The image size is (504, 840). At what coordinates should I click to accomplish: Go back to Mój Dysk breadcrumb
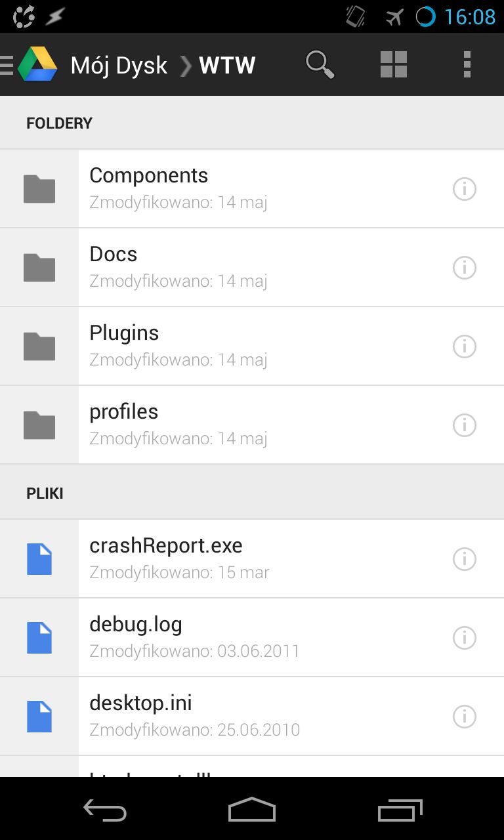119,66
